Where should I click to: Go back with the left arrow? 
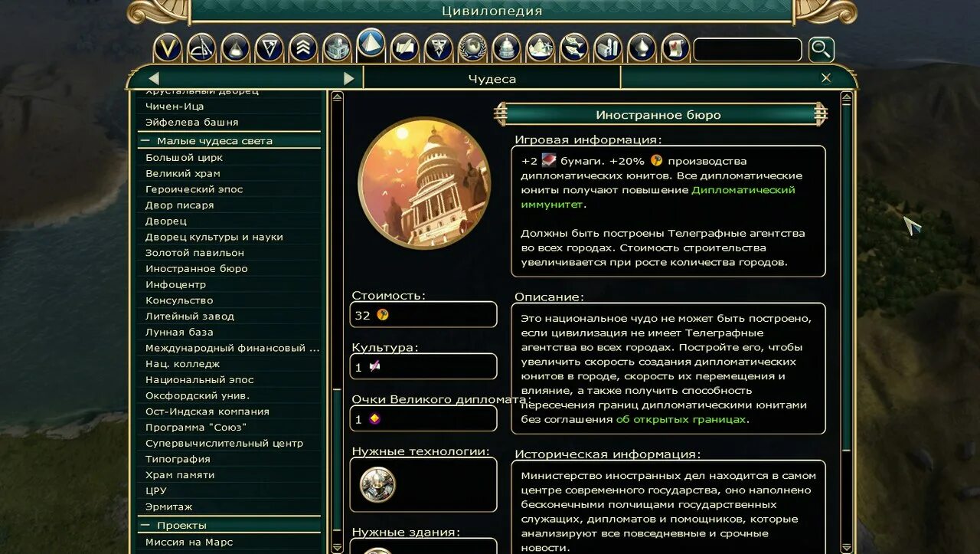tap(154, 78)
